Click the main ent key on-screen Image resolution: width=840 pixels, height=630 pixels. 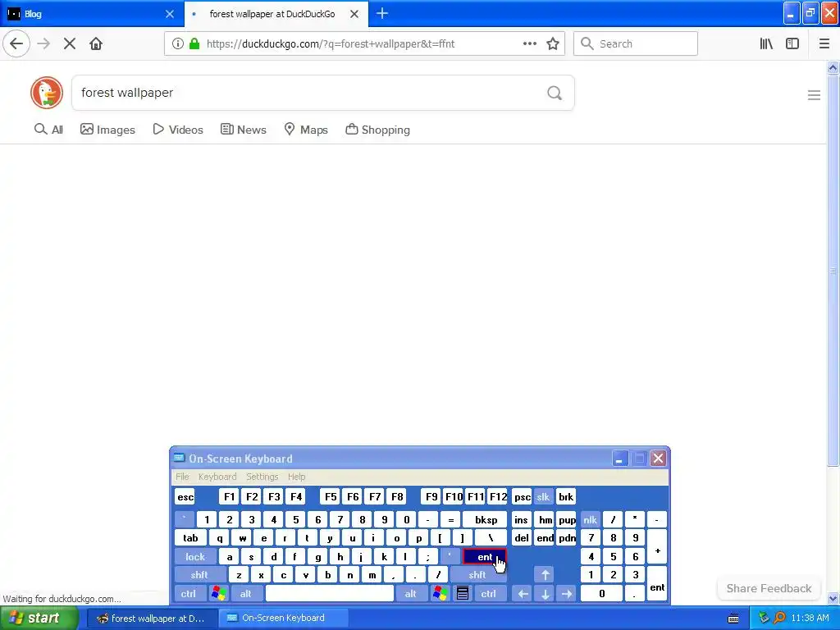484,557
